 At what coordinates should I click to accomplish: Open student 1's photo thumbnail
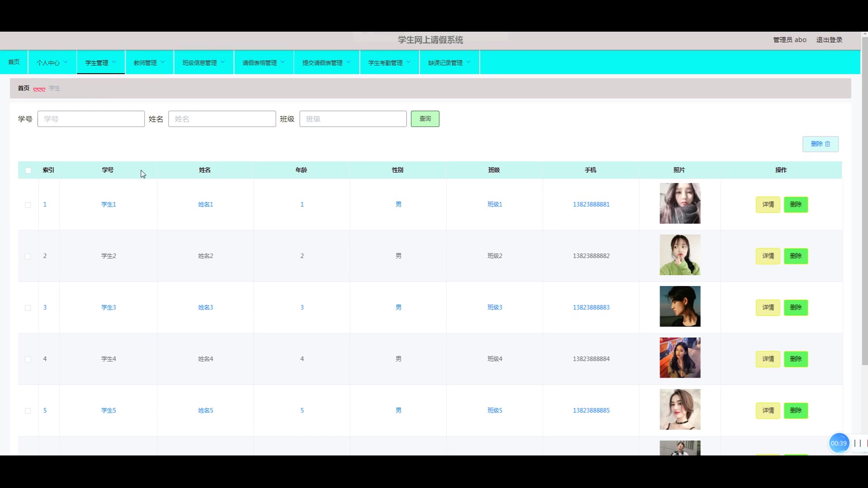pos(679,203)
